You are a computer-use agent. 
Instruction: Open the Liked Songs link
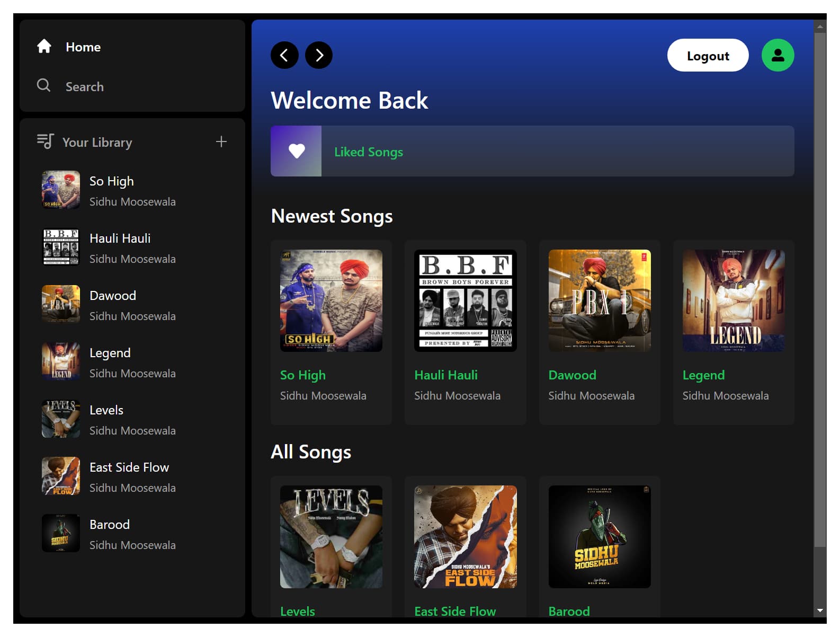tap(369, 152)
